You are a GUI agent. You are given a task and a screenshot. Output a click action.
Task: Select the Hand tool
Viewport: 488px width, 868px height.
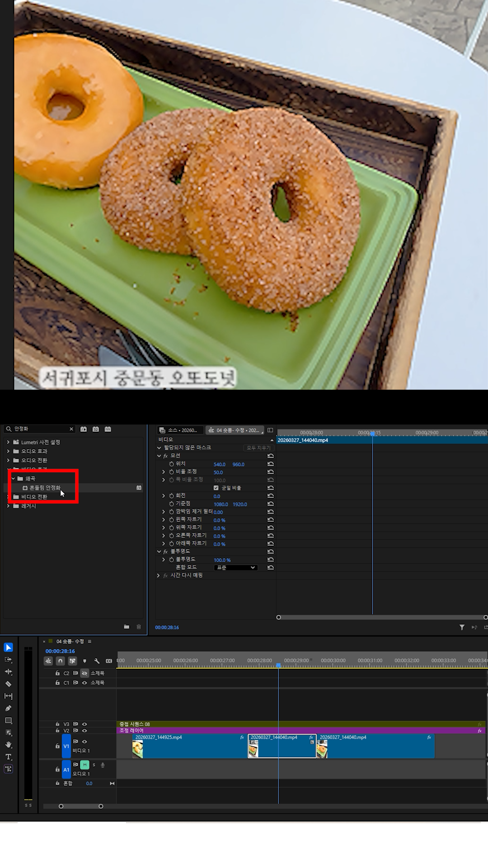[8, 745]
